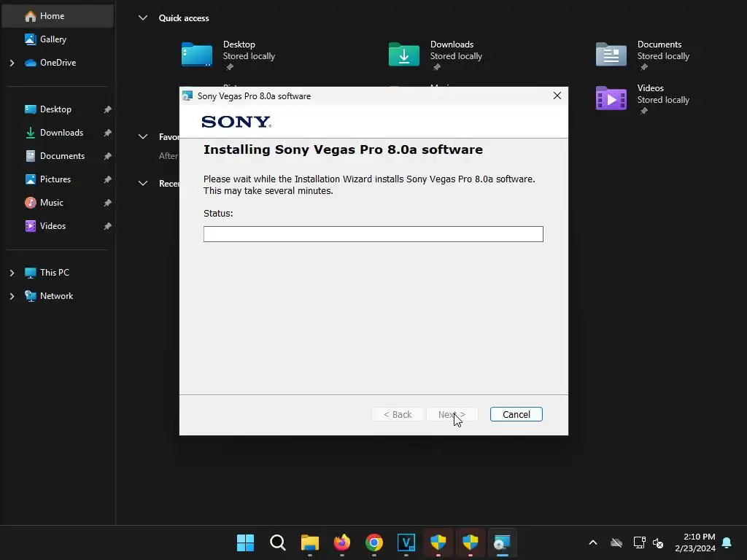Click the pin icon next to sidebar Downloads
The width and height of the screenshot is (747, 560).
point(108,133)
